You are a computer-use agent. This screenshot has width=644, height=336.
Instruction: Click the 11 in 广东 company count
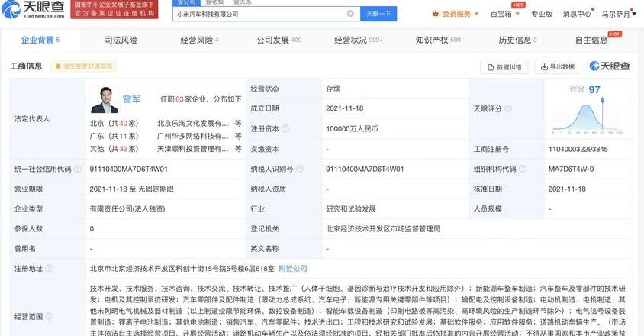click(x=123, y=136)
